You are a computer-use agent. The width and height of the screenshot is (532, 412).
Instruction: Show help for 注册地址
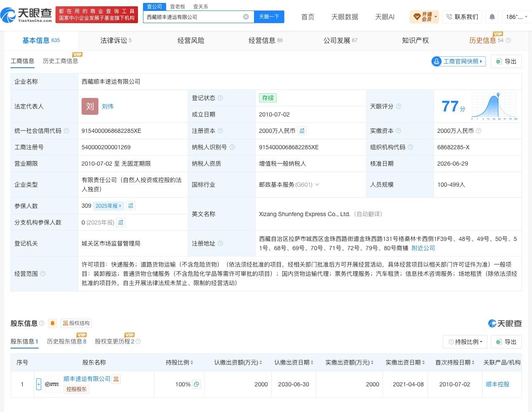click(220, 243)
